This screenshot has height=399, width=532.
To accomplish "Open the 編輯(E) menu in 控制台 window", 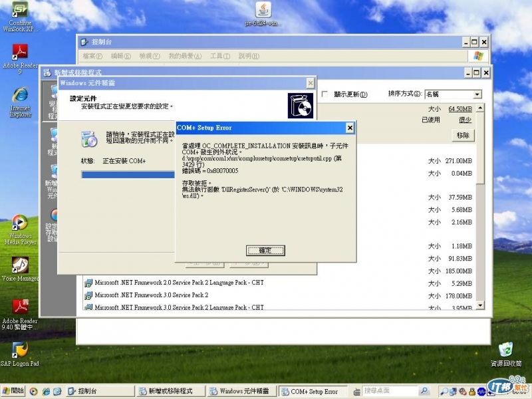I will coord(121,56).
